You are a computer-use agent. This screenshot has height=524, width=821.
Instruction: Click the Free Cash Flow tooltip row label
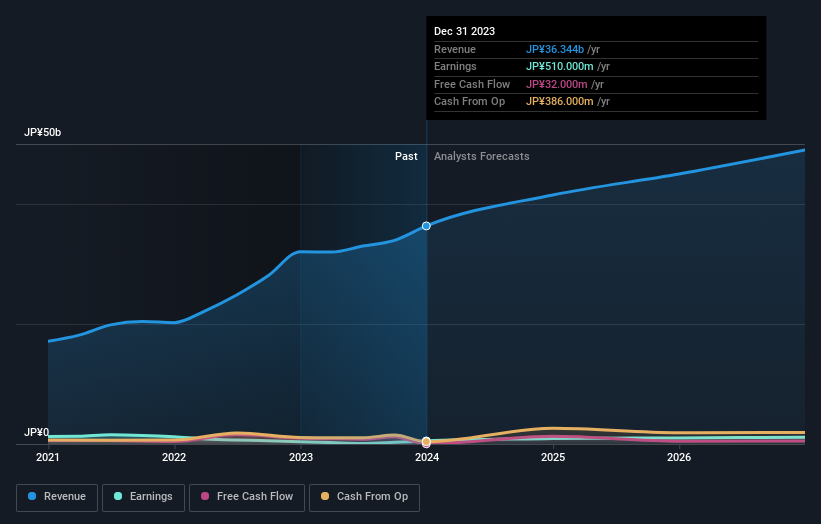point(472,84)
